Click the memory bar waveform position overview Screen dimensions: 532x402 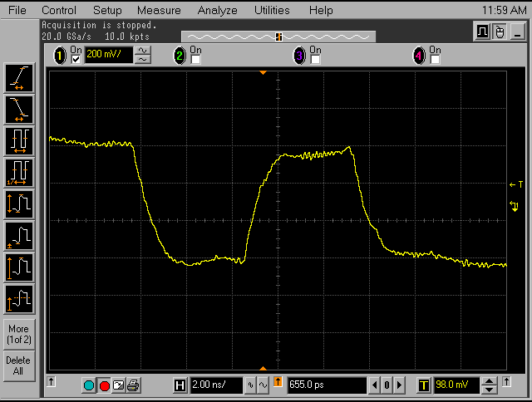278,37
